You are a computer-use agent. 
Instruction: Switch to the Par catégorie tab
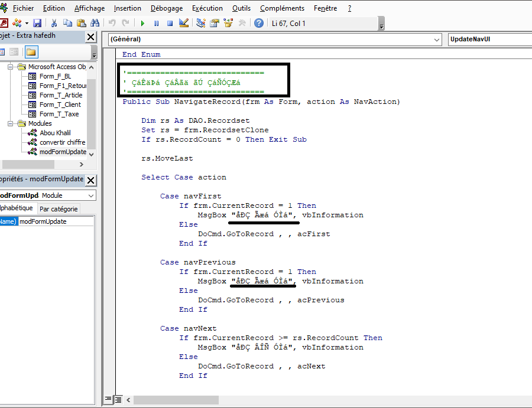pyautogui.click(x=58, y=209)
